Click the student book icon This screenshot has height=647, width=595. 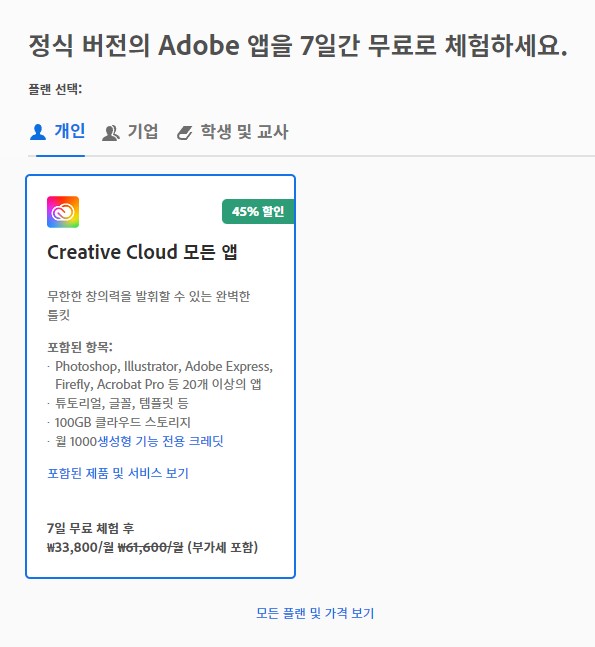184,133
